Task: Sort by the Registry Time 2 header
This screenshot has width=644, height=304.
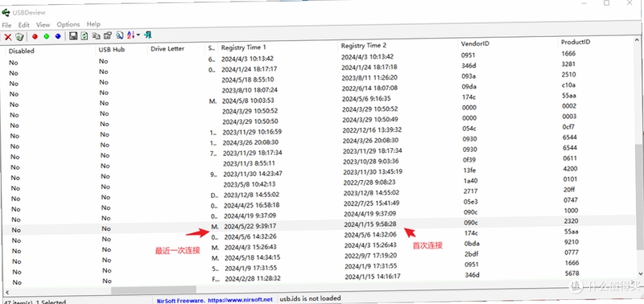Action: (364, 46)
